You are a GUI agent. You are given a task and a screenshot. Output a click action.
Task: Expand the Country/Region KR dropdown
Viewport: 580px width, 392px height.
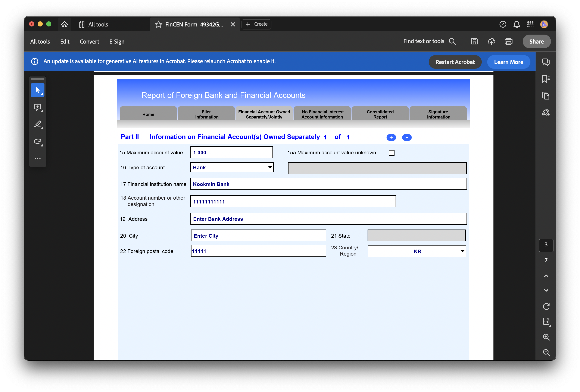pos(462,251)
